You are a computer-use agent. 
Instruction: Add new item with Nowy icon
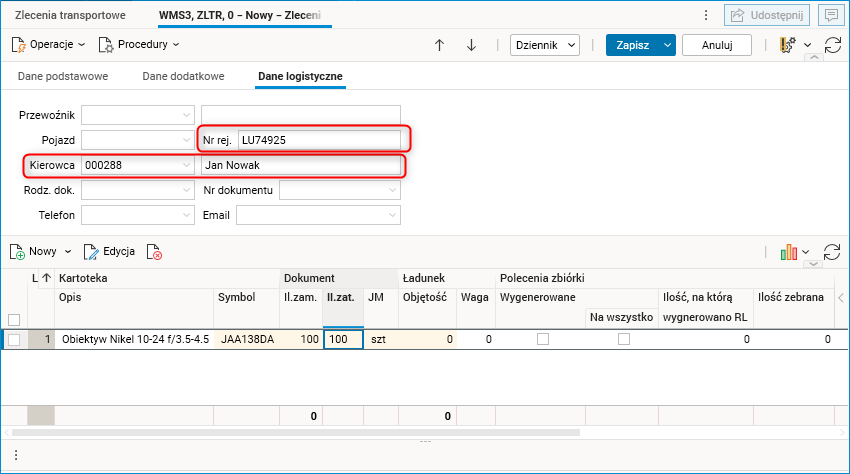[x=17, y=252]
